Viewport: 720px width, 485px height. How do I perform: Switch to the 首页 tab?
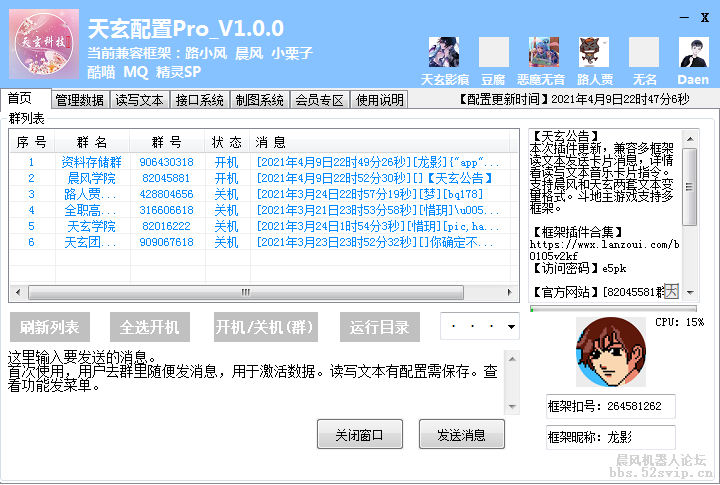pyautogui.click(x=25, y=99)
